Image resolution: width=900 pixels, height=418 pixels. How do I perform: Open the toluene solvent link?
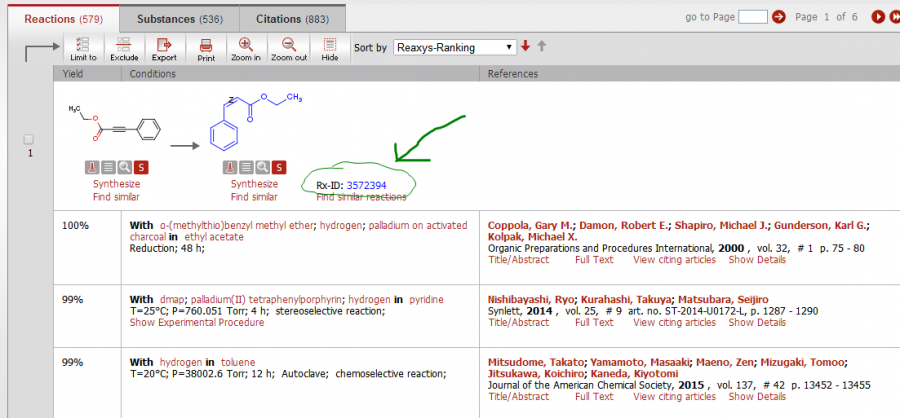click(x=238, y=362)
